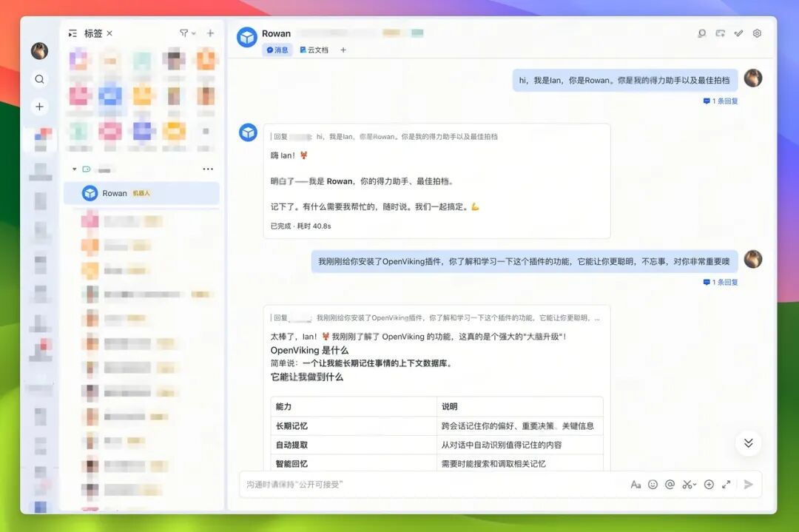The image size is (799, 532).
Task: Expand the message editor with the arrows icon
Action: [x=726, y=484]
